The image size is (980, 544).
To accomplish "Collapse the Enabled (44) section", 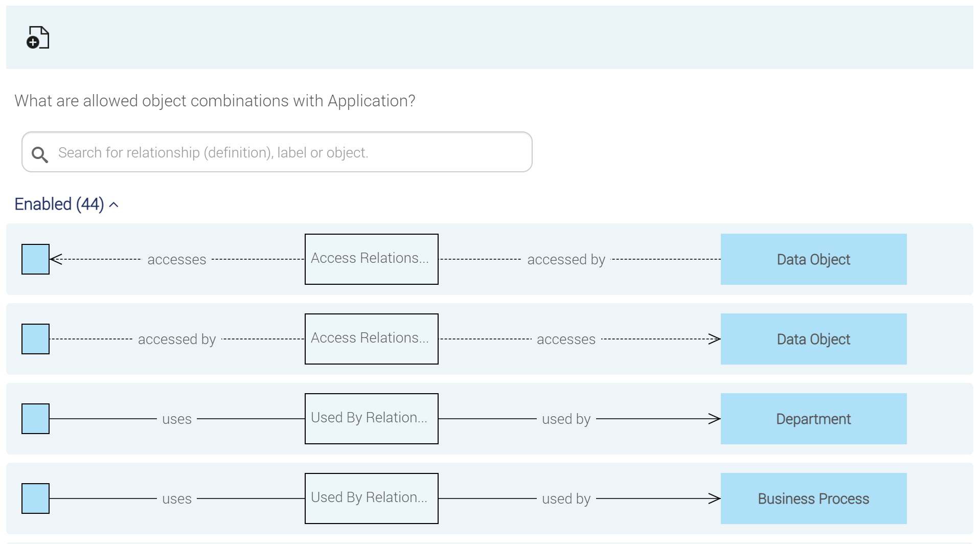I will tap(66, 204).
